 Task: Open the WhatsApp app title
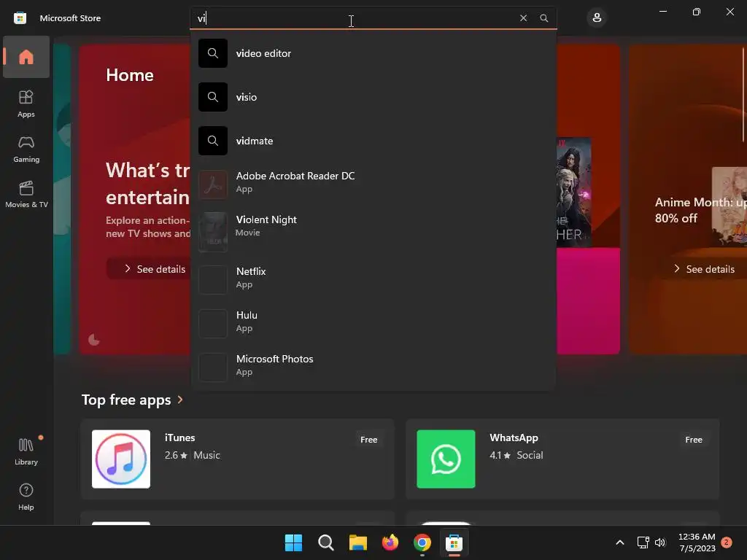pyautogui.click(x=514, y=437)
